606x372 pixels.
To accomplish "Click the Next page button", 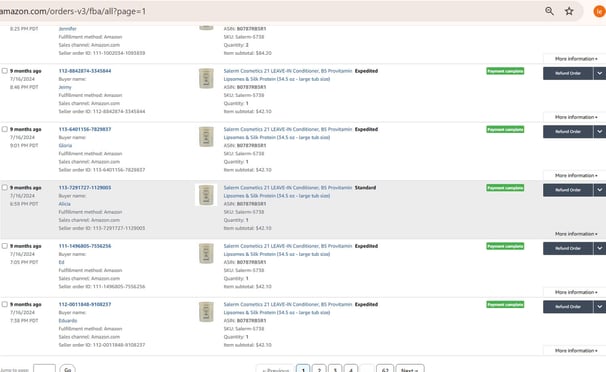I will (x=410, y=369).
